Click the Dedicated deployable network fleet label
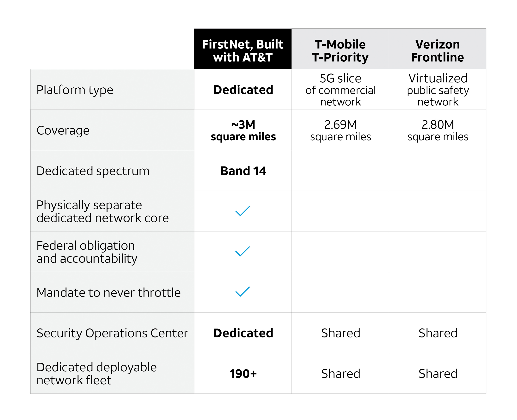This screenshot has width=517, height=420. (x=97, y=373)
